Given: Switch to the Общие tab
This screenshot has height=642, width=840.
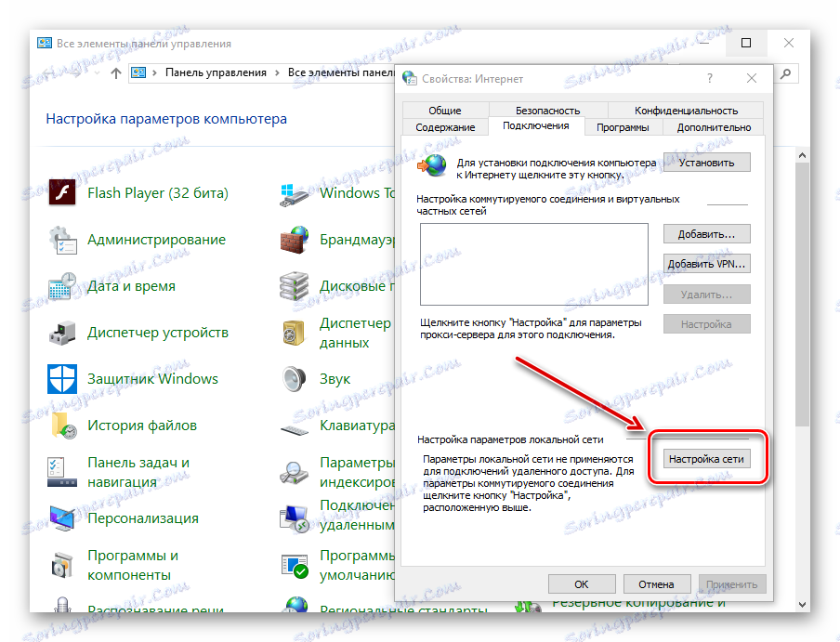Looking at the screenshot, I should tap(445, 111).
